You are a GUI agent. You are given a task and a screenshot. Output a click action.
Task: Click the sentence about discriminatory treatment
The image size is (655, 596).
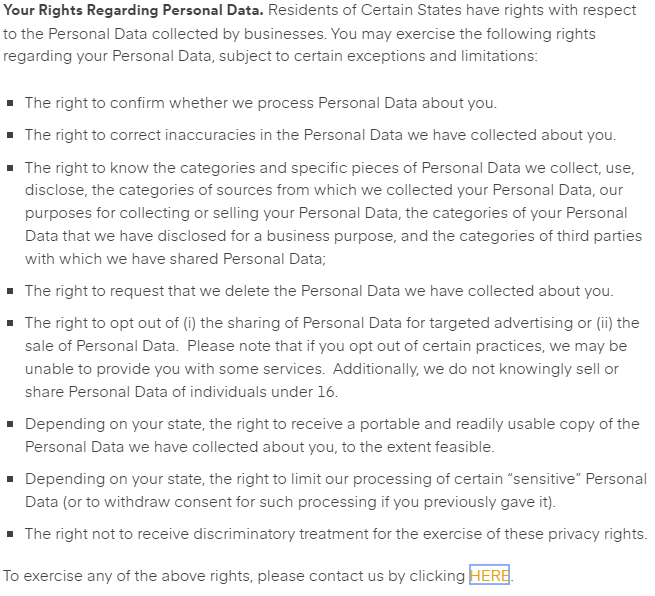coord(335,534)
